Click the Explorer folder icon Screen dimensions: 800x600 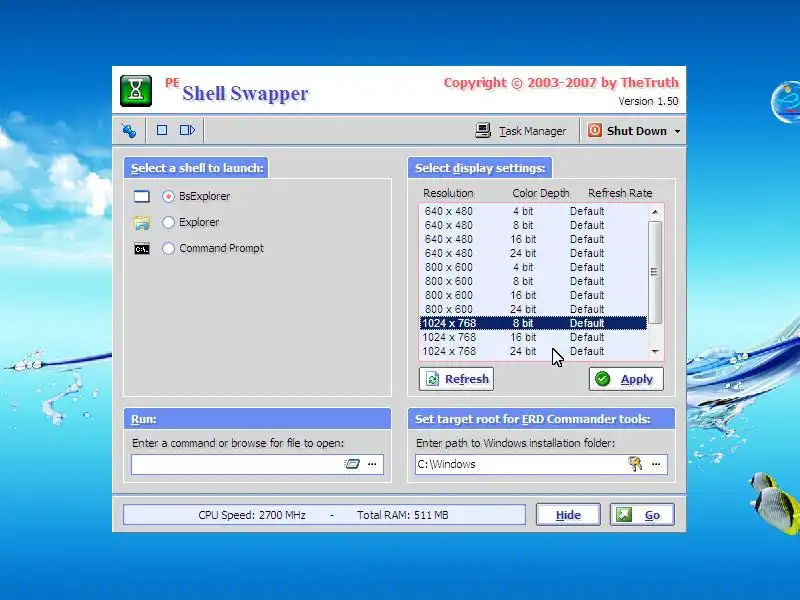142,222
